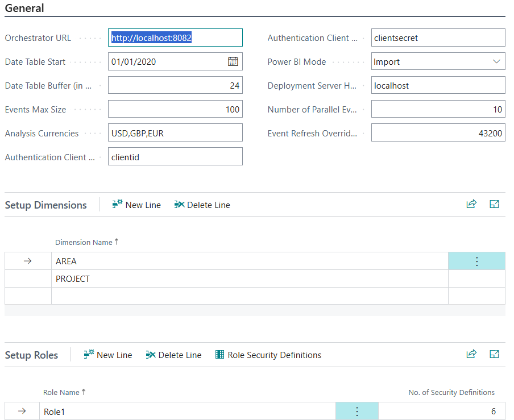Sort by Role Name column header

pyautogui.click(x=64, y=393)
